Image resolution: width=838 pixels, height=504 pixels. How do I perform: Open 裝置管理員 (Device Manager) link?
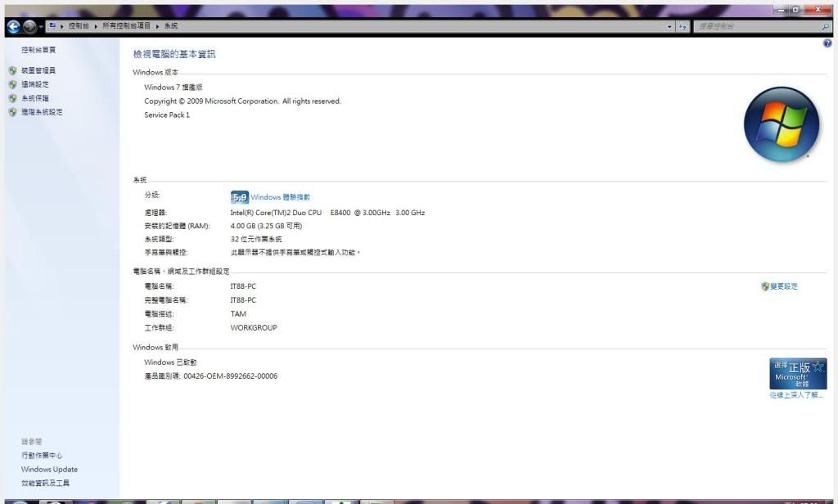[38, 70]
